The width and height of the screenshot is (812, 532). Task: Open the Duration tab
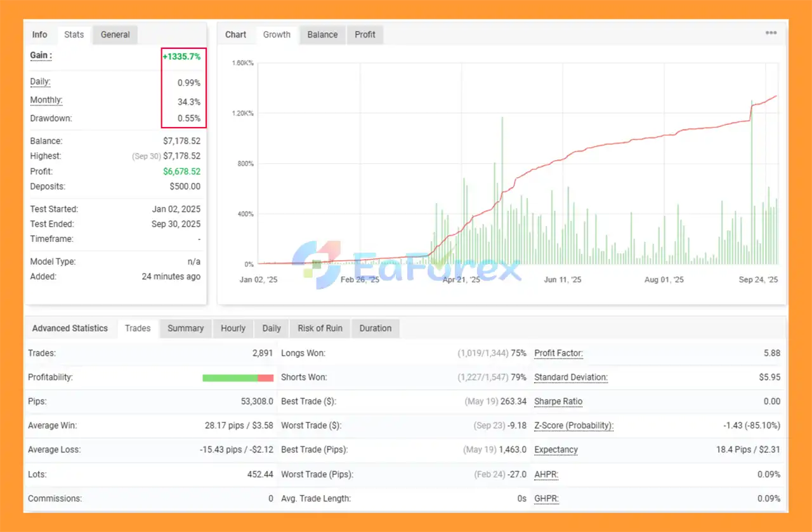[x=375, y=328]
